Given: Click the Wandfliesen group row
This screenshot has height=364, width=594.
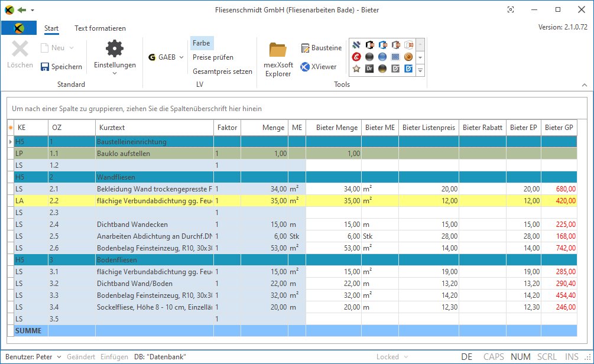Looking at the screenshot, I should pyautogui.click(x=296, y=177).
